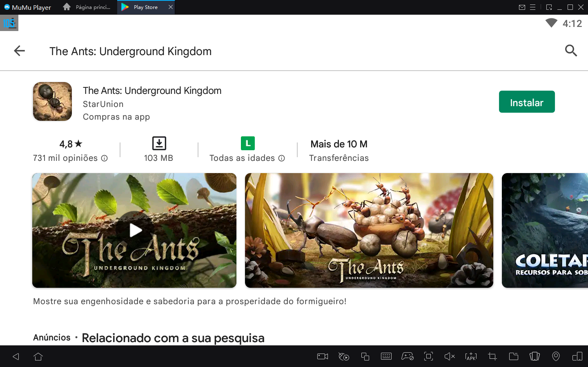
Task: Open the MuMu Player hamburger menu
Action: [533, 7]
